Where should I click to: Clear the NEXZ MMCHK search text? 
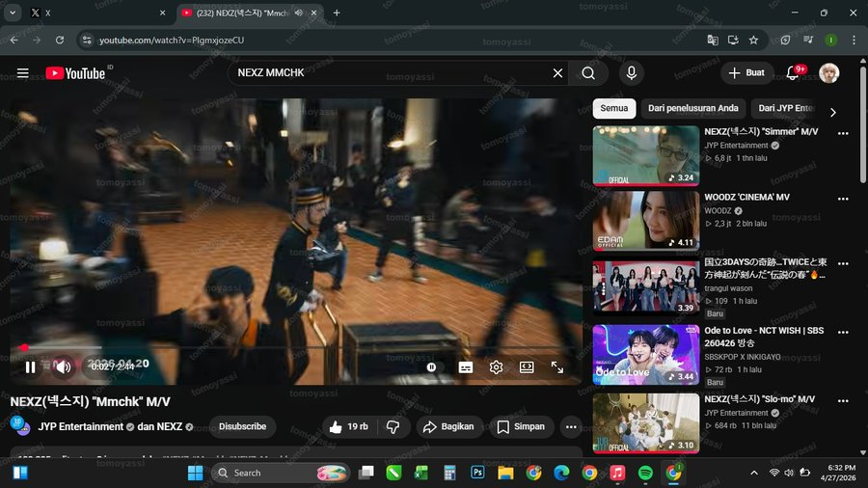pyautogui.click(x=557, y=73)
